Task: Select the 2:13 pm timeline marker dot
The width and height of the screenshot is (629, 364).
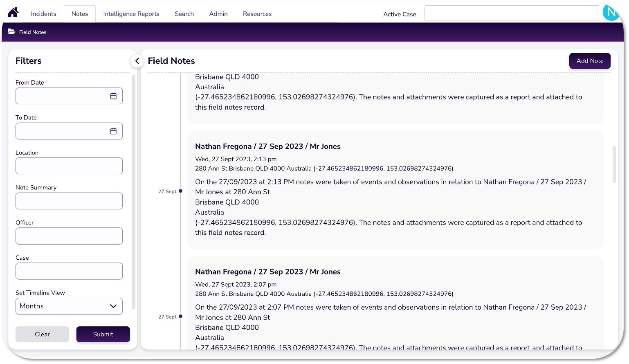Action: 180,191
